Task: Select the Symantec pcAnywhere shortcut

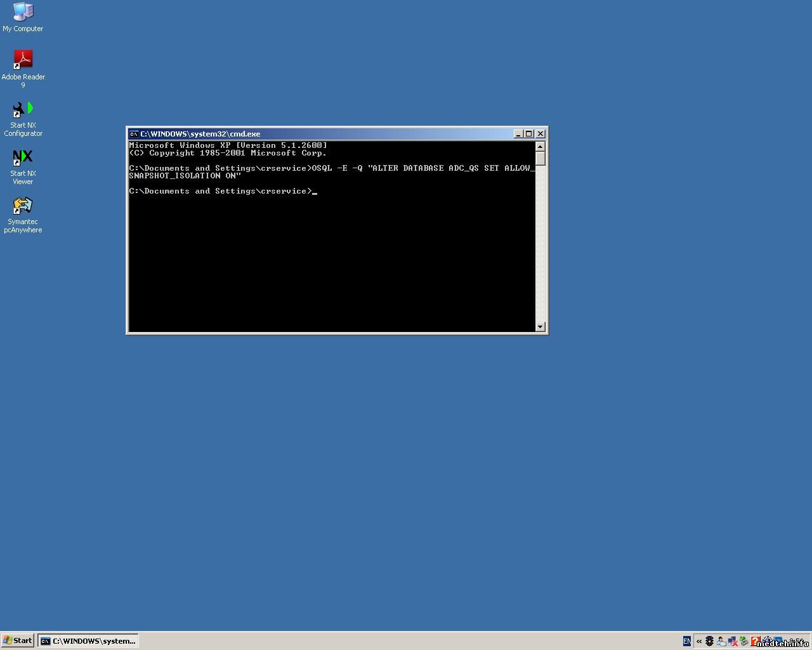Action: point(23,206)
